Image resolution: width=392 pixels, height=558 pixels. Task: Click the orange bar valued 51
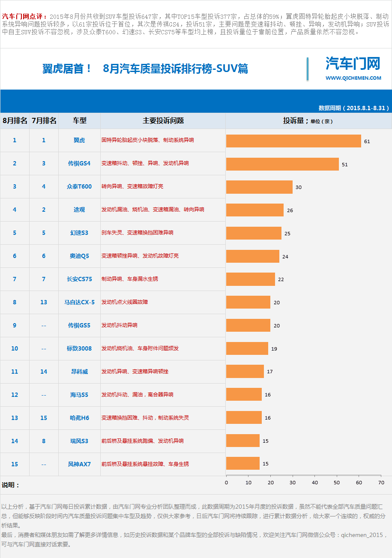coord(282,164)
